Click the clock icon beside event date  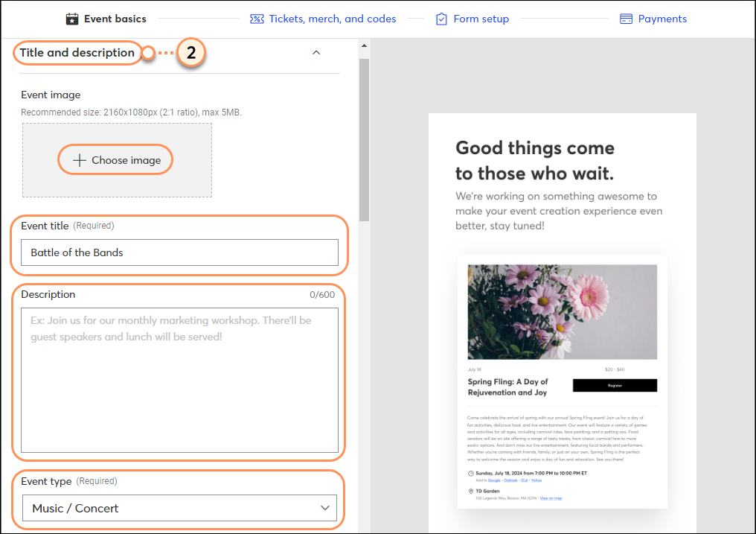[470, 473]
